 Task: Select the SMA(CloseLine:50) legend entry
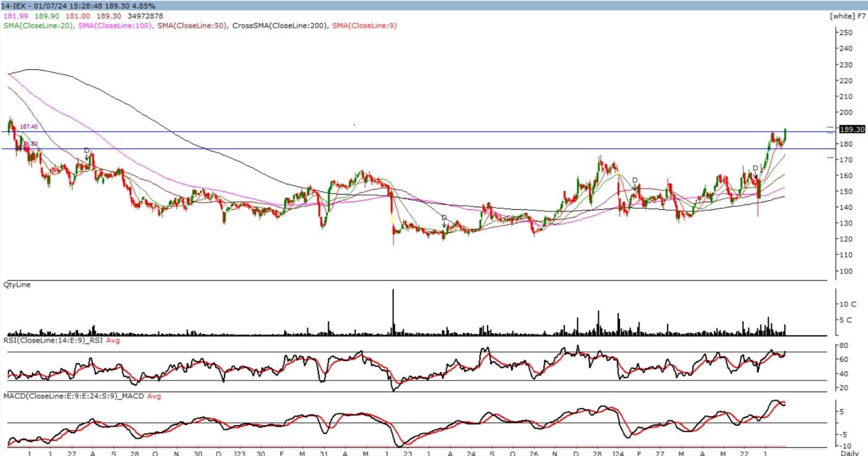[192, 25]
